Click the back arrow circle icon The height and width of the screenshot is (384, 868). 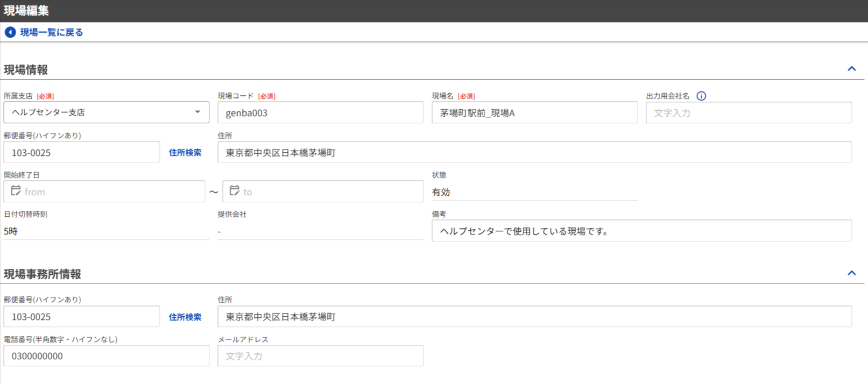pyautogui.click(x=10, y=32)
